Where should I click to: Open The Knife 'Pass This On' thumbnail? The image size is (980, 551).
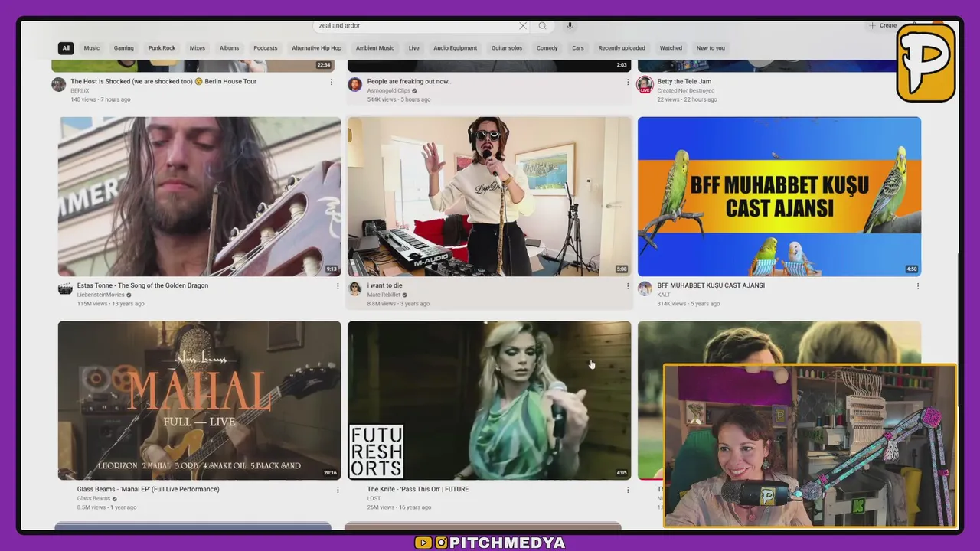[x=489, y=400]
